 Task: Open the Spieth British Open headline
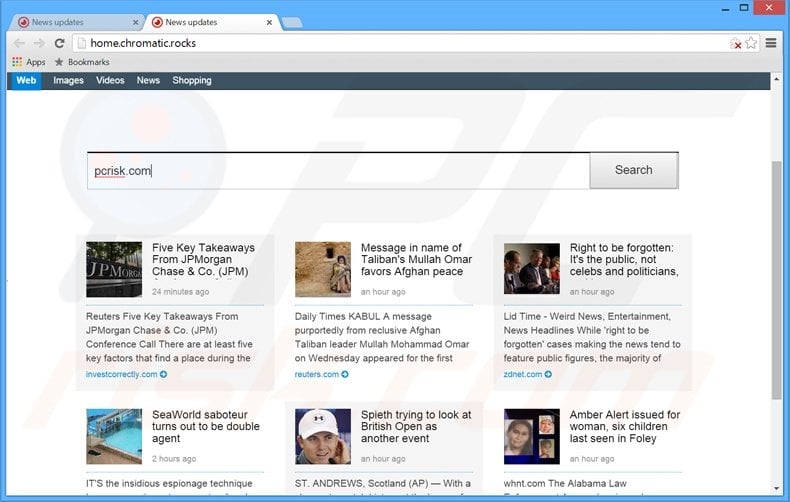416,426
